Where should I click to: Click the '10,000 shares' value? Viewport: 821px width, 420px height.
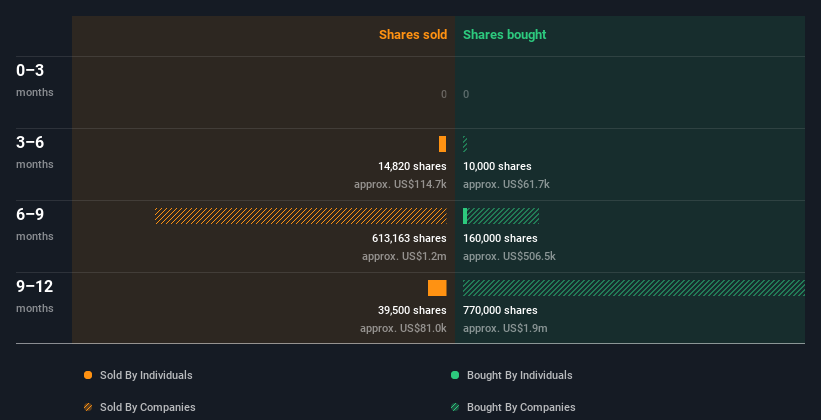[x=497, y=166]
